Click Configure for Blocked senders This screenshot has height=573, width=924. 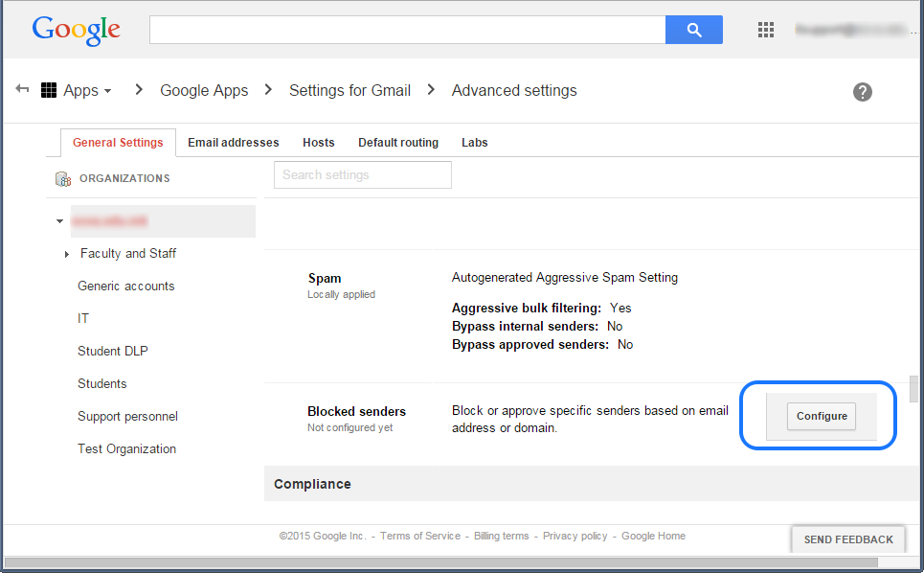[822, 416]
